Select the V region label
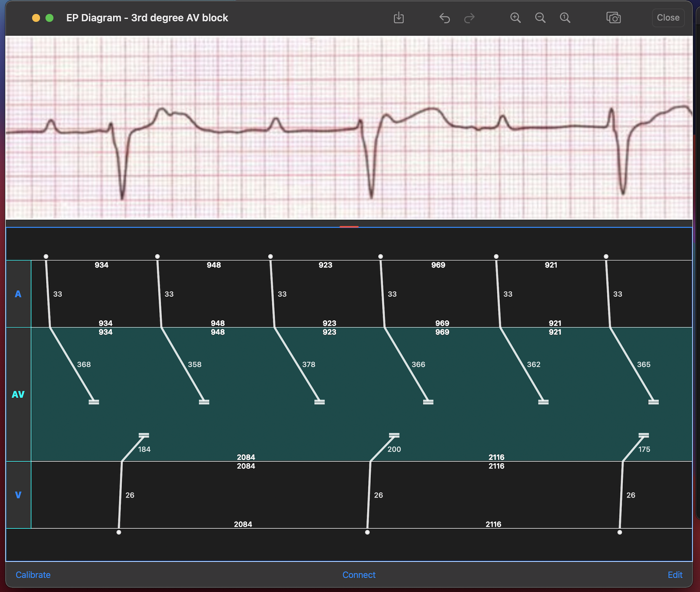 18,495
